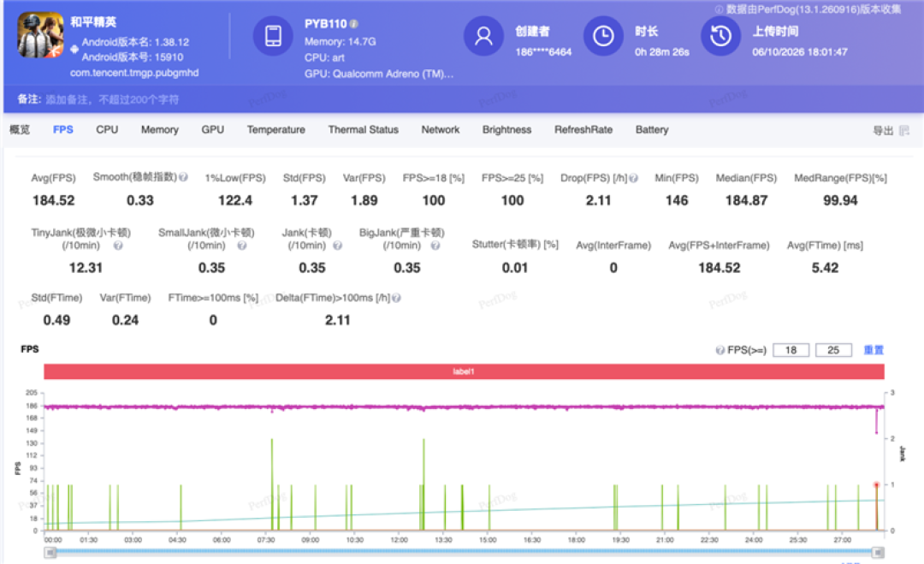The image size is (924, 564).
Task: Click help icon beside Delta(FTime)>100ms
Action: [397, 298]
